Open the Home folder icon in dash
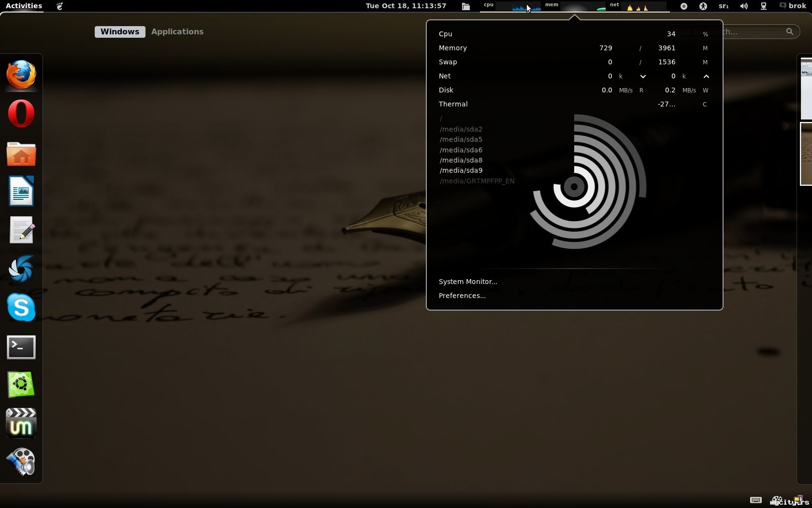 21,154
